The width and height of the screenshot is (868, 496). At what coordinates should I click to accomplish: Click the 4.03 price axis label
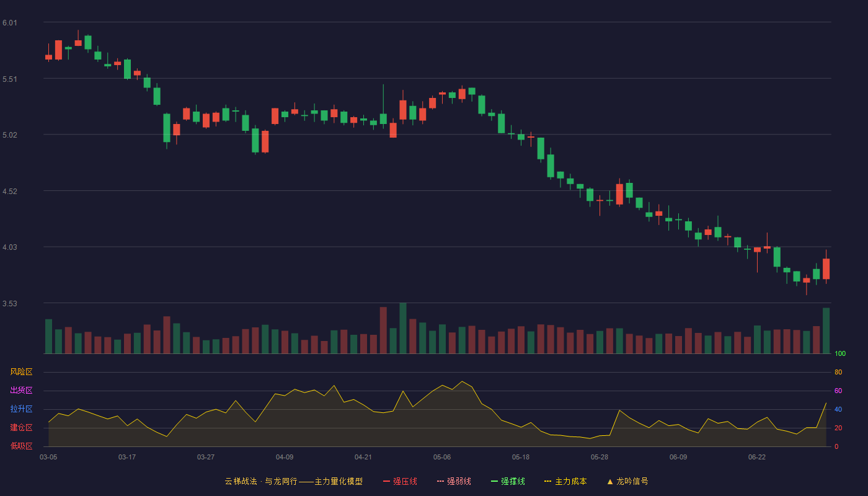coord(10,247)
